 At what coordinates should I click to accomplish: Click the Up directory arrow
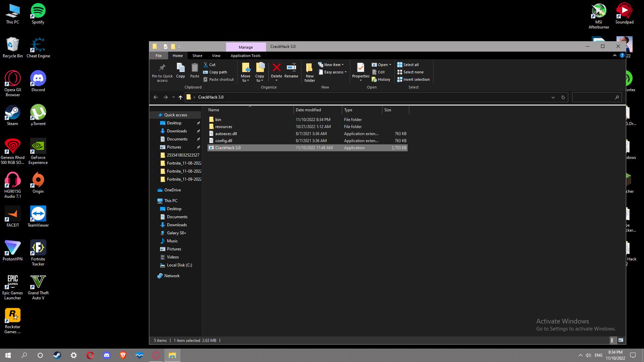[x=180, y=97]
